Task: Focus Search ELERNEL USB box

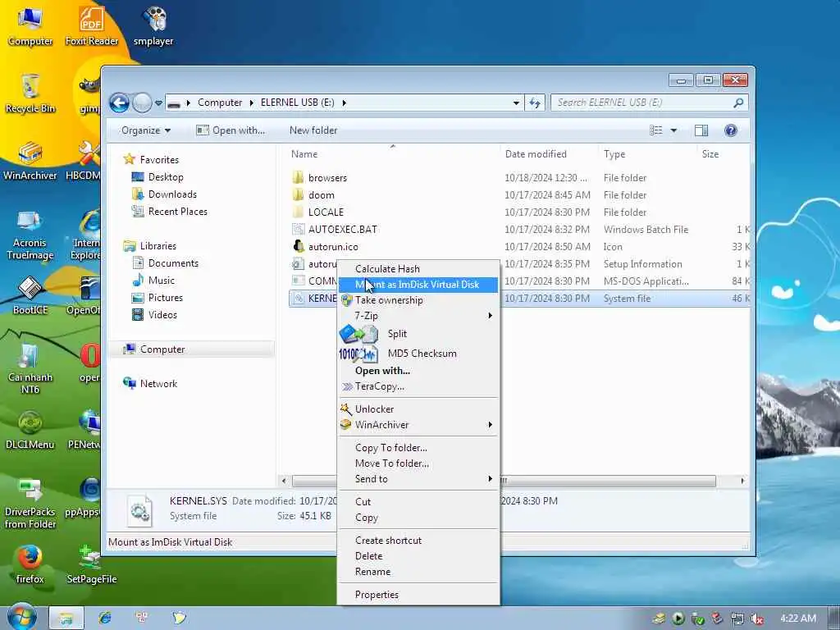Action: pyautogui.click(x=643, y=103)
